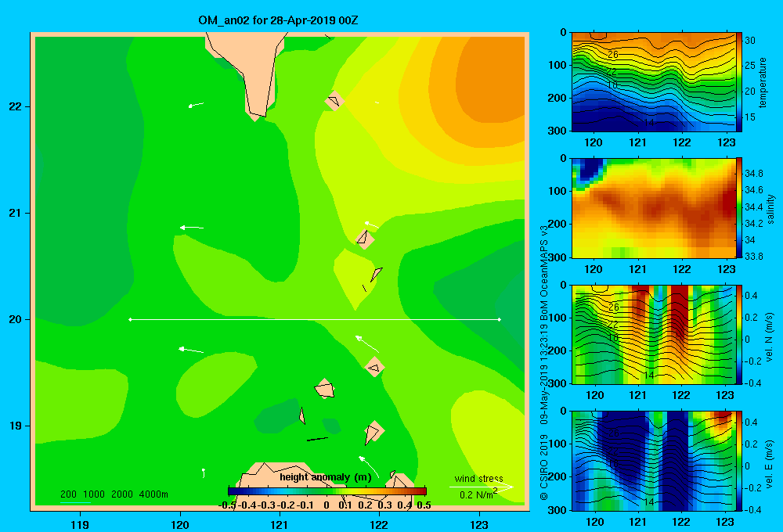
Task: Click the '0.2 N/m' wind stress value
Action: [478, 494]
